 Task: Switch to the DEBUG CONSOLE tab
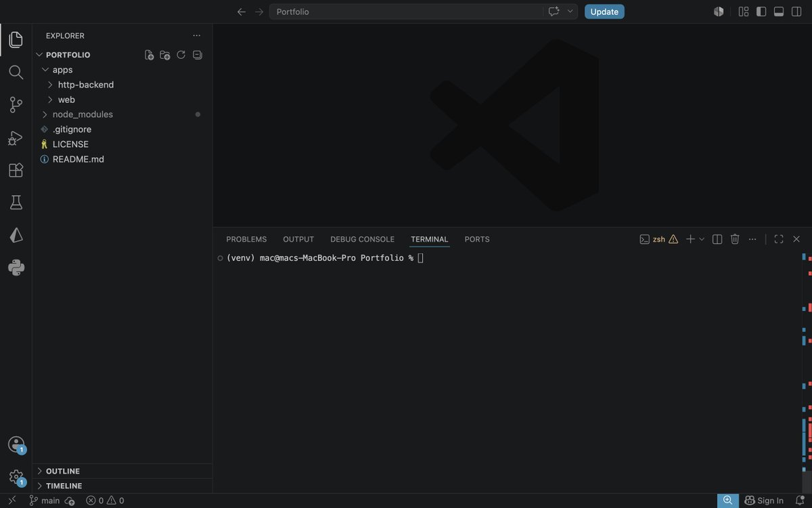coord(362,239)
